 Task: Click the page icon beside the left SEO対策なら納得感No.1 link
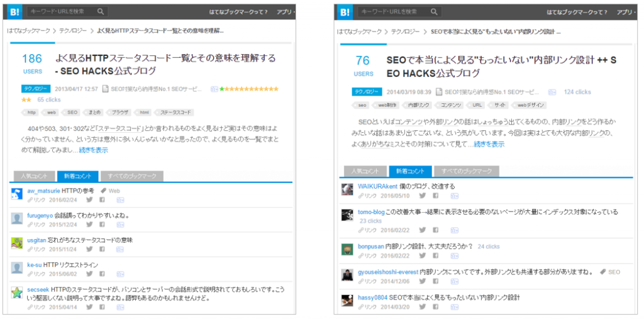pos(106,89)
